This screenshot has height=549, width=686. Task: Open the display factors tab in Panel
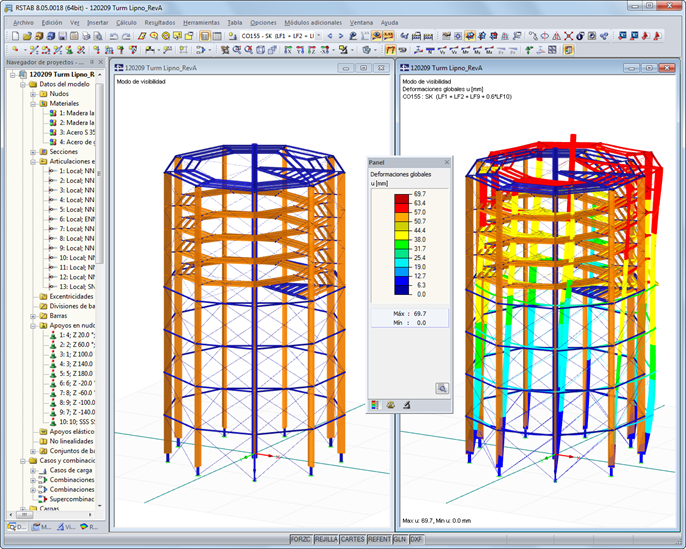tap(390, 405)
